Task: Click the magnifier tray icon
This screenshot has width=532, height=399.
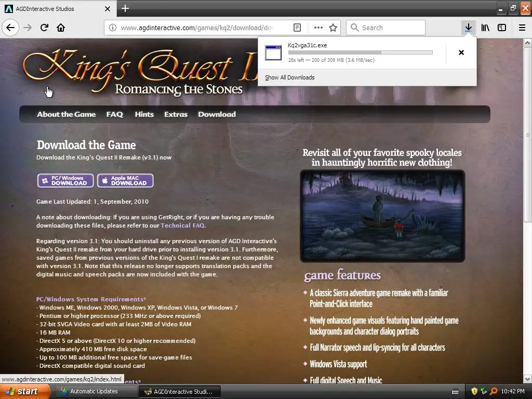Action: coord(494,391)
